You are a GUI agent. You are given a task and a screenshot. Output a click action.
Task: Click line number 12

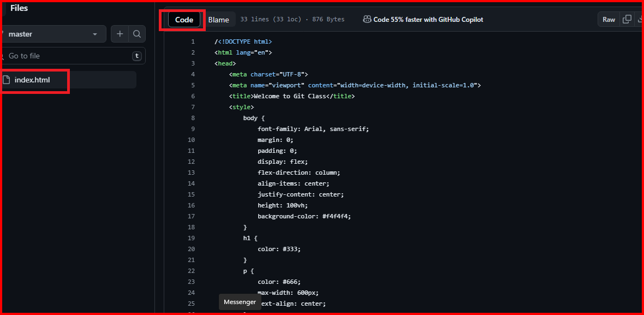coord(191,162)
